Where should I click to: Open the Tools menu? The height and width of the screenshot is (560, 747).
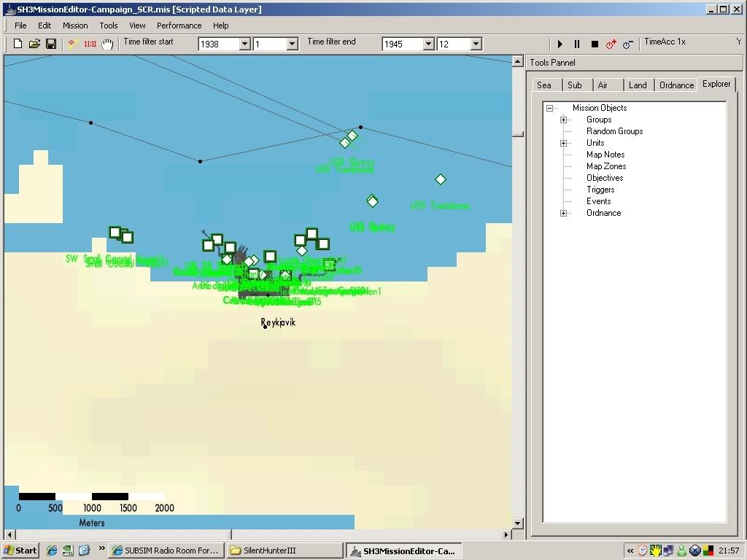pyautogui.click(x=109, y=26)
